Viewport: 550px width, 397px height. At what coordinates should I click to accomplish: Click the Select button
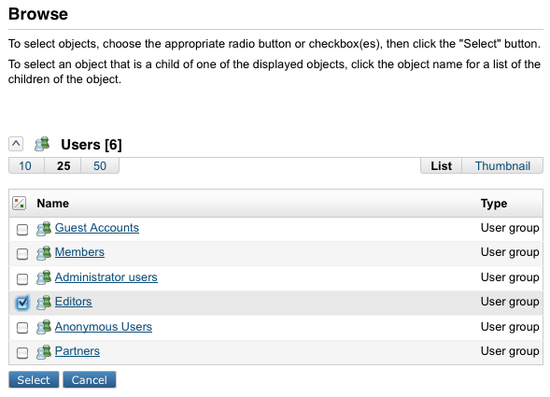pos(34,380)
